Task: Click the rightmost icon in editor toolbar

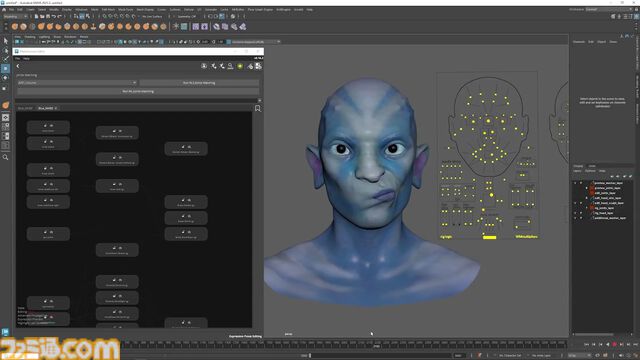Action: pyautogui.click(x=258, y=66)
